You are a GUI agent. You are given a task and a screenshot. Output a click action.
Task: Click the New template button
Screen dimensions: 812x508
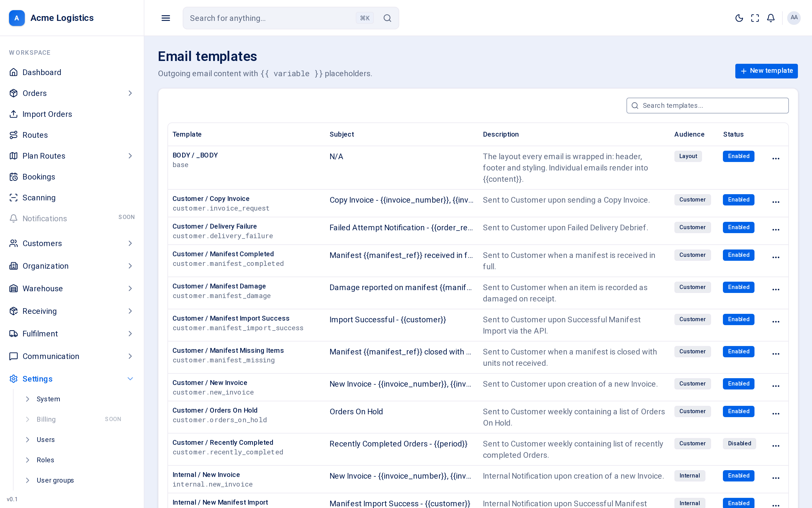766,71
